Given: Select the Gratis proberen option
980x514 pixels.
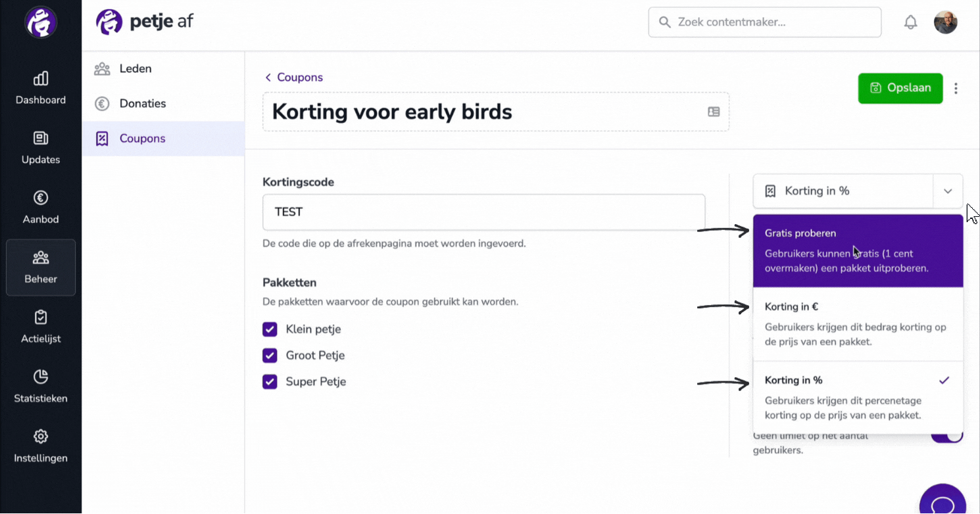Looking at the screenshot, I should click(x=858, y=251).
